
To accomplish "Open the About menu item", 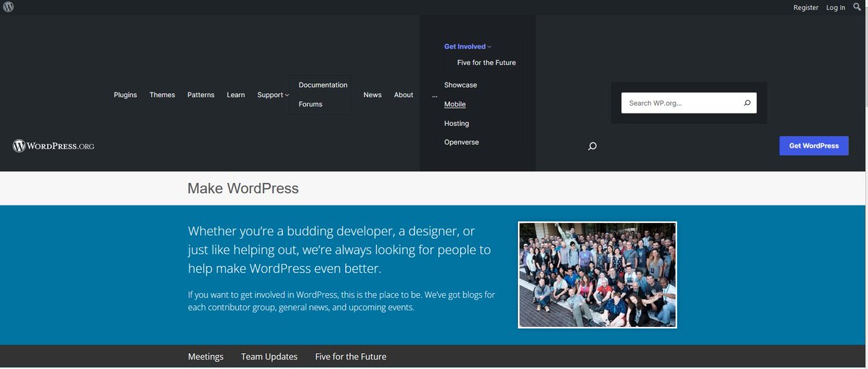I will click(x=404, y=95).
